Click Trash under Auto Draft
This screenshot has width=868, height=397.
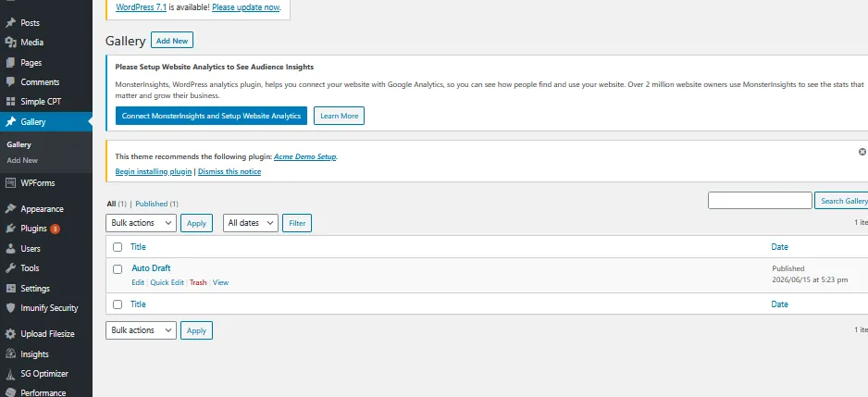pyautogui.click(x=198, y=282)
